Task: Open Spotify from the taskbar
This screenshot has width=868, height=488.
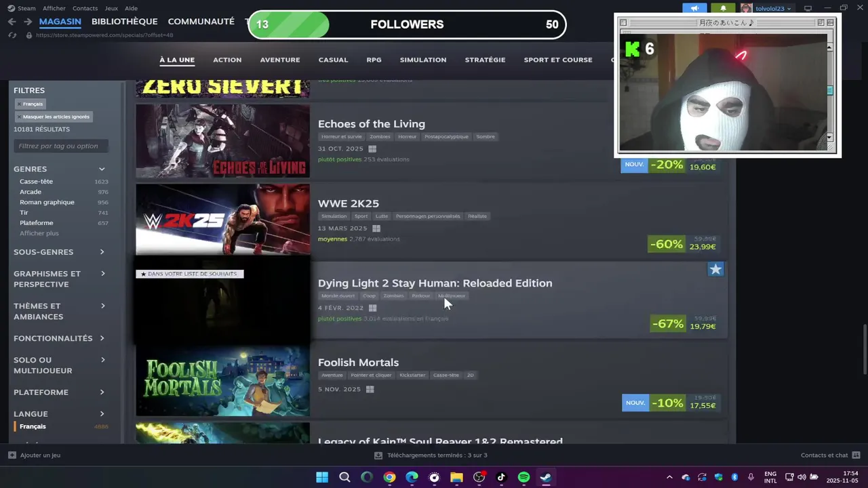Action: [x=524, y=477]
